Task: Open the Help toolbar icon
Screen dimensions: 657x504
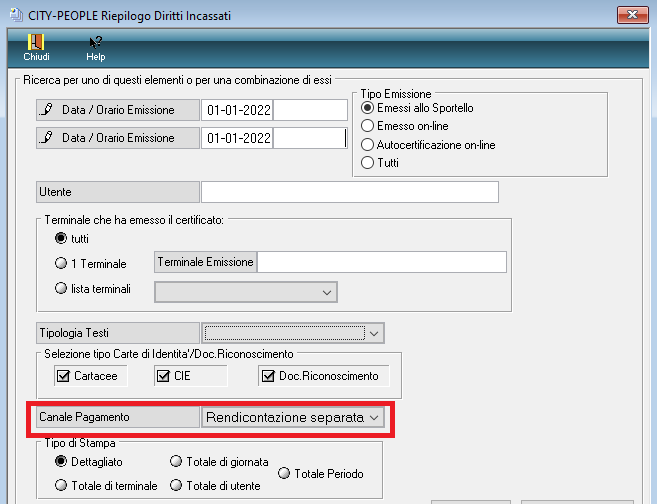Action: pos(95,47)
